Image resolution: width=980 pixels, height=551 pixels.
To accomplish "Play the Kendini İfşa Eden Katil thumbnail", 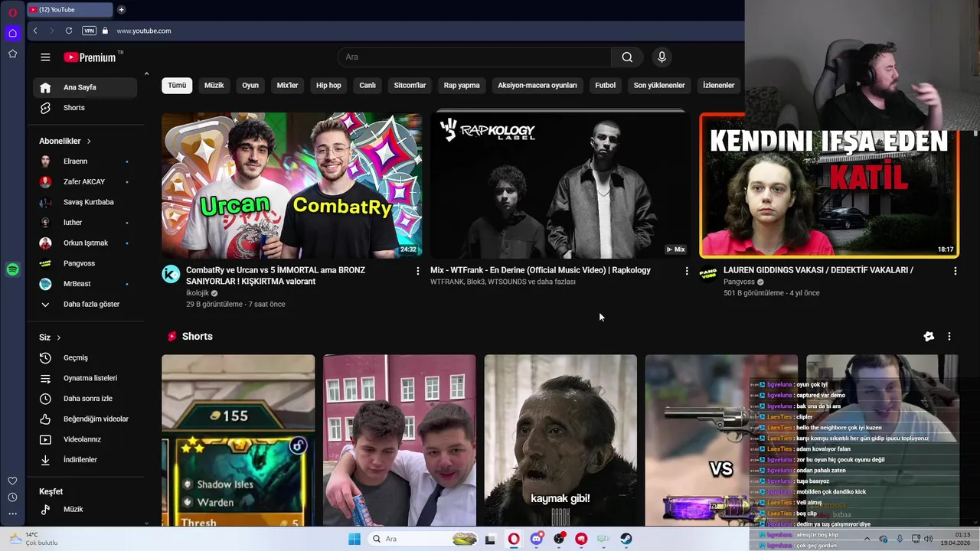I will [x=828, y=186].
